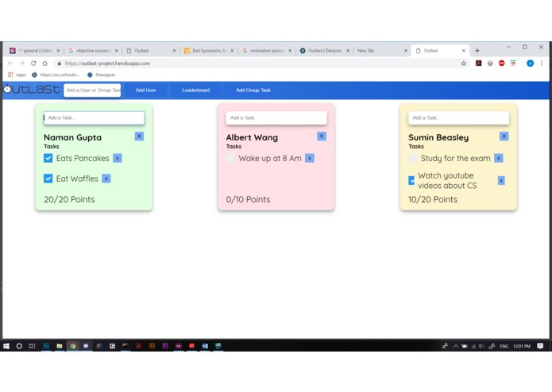552x392 pixels.
Task: Uncheck Watch youtube videos about CS checkbox
Action: (411, 180)
